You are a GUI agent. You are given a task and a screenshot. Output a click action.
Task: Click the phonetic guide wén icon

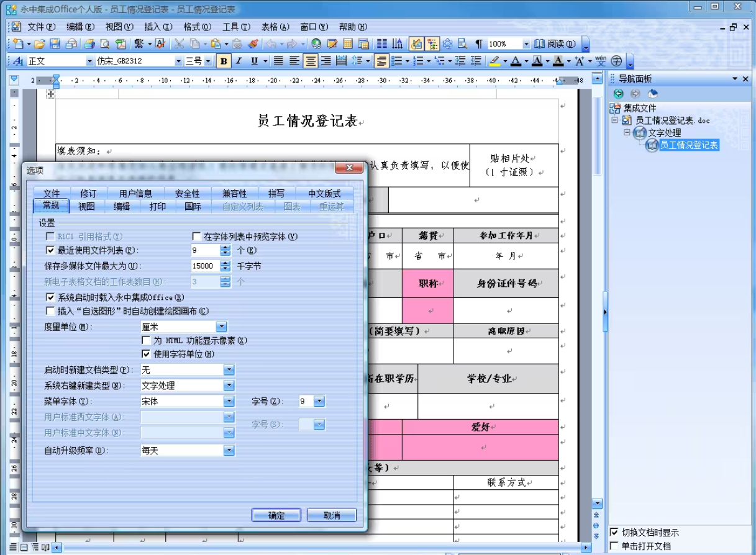point(601,61)
